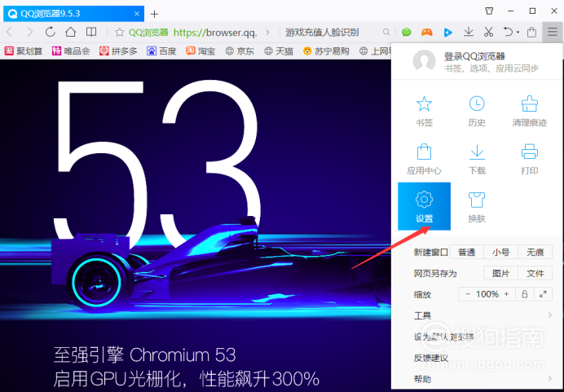Image resolution: width=564 pixels, height=392 pixels.
Task: Open 打印 in the menu panel
Action: 530,159
